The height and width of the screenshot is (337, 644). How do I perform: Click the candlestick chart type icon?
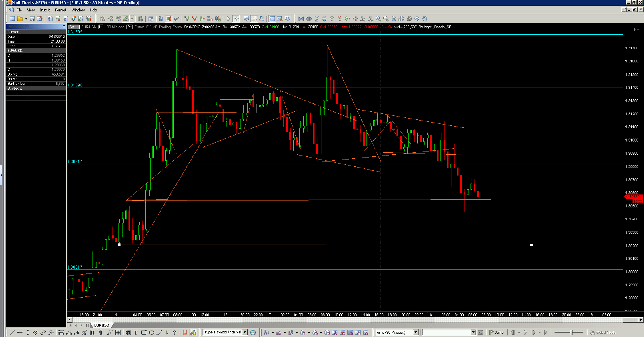pyautogui.click(x=169, y=18)
